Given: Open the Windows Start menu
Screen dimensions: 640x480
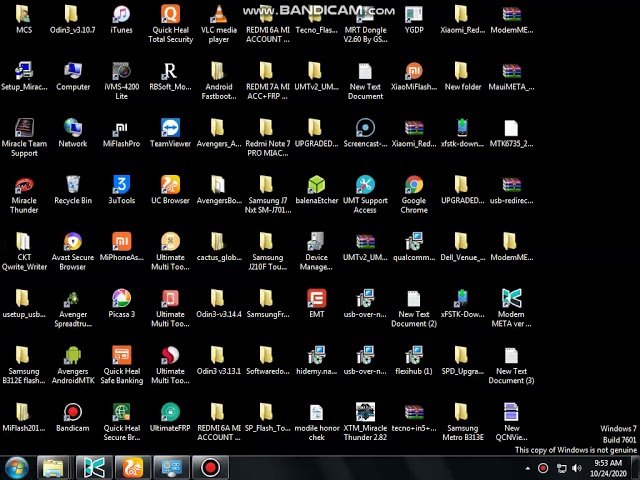Looking at the screenshot, I should 16,468.
